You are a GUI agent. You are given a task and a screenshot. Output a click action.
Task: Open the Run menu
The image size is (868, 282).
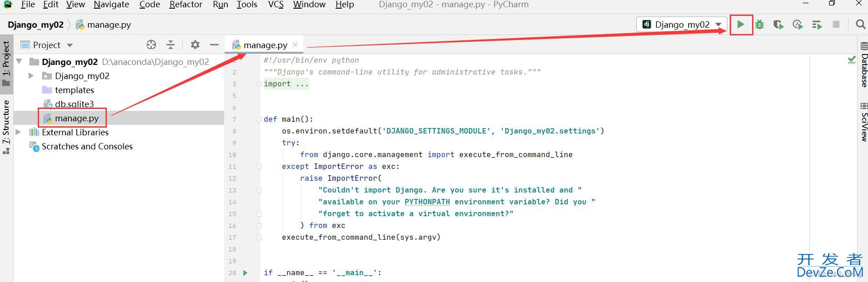point(220,5)
